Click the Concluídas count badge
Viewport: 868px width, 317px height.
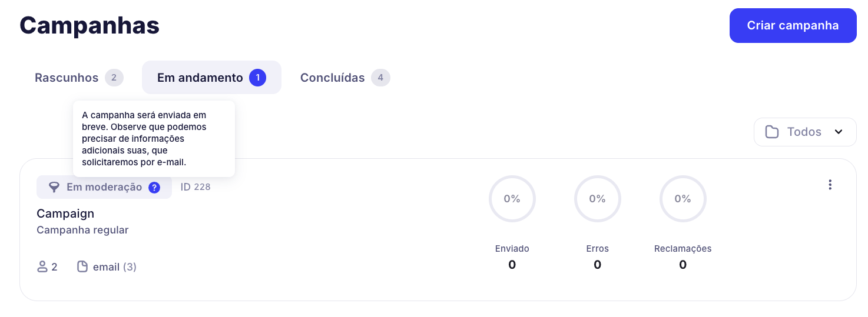click(380, 78)
